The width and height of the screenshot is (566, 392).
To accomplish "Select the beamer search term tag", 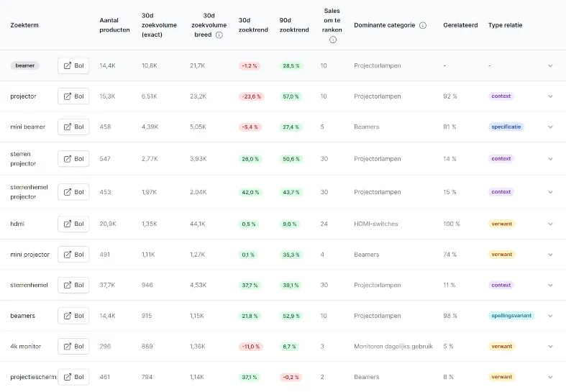I will (25, 65).
